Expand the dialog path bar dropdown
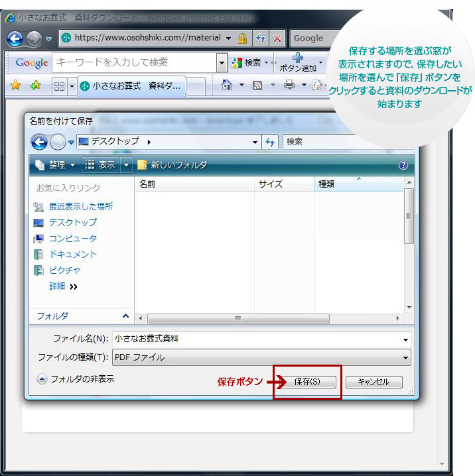475x476 pixels. click(x=255, y=142)
